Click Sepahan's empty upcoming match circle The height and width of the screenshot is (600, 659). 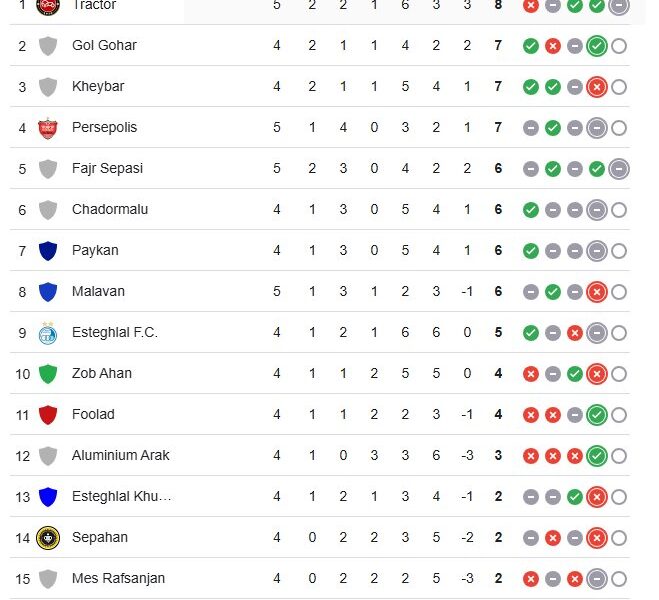619,538
